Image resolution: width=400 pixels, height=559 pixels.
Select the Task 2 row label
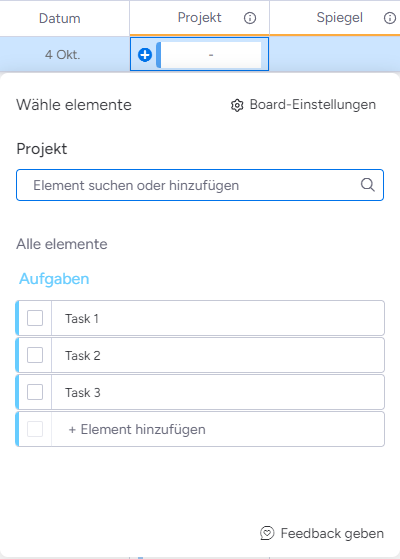(83, 355)
